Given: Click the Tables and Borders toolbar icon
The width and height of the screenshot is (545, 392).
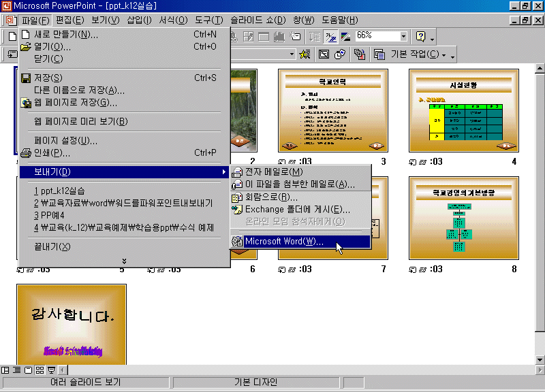Looking at the screenshot, I should pos(248,36).
